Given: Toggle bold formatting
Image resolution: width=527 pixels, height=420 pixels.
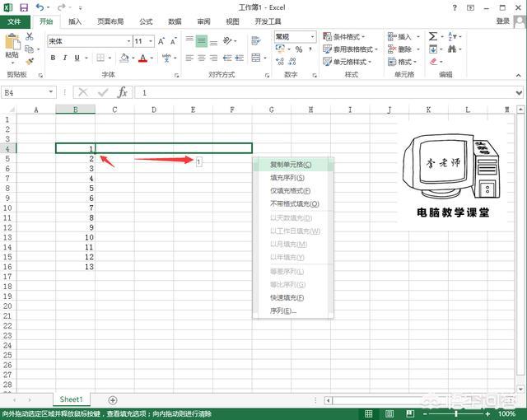Looking at the screenshot, I should [53, 58].
